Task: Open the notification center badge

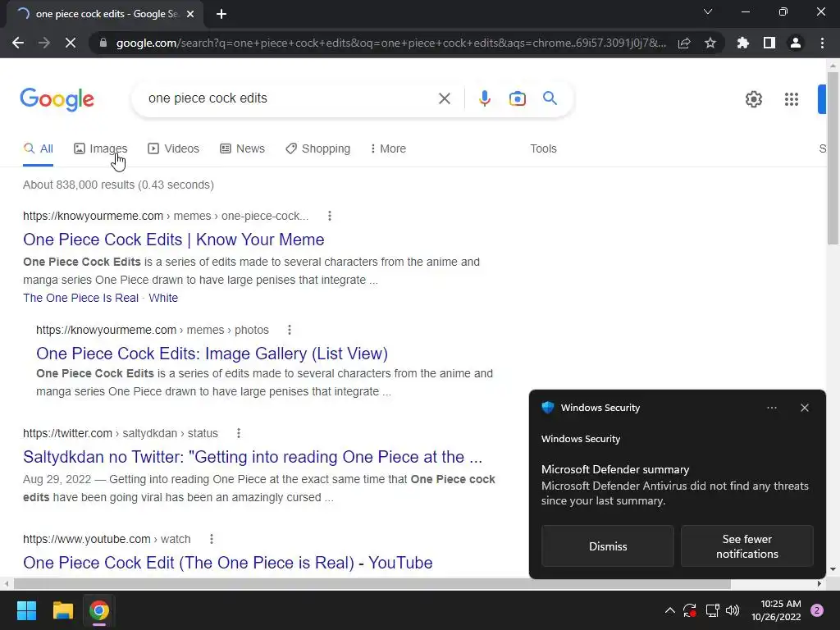Action: 817,610
